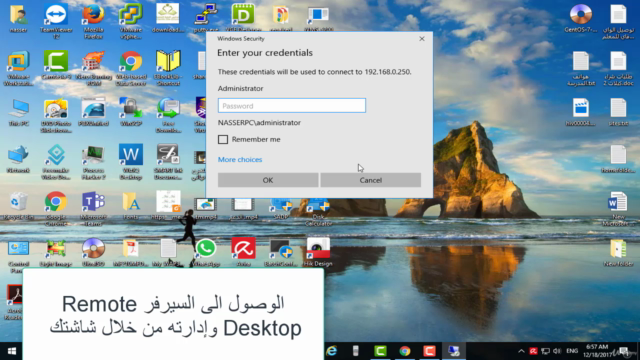Launch the UltraISO disc shortcut
This screenshot has width=640, height=360.
pyautogui.click(x=93, y=253)
